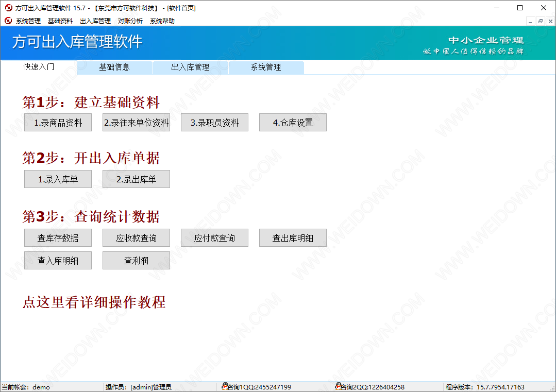This screenshot has width=556, height=392.
Task: Minimize the main application window
Action: pyautogui.click(x=497, y=8)
